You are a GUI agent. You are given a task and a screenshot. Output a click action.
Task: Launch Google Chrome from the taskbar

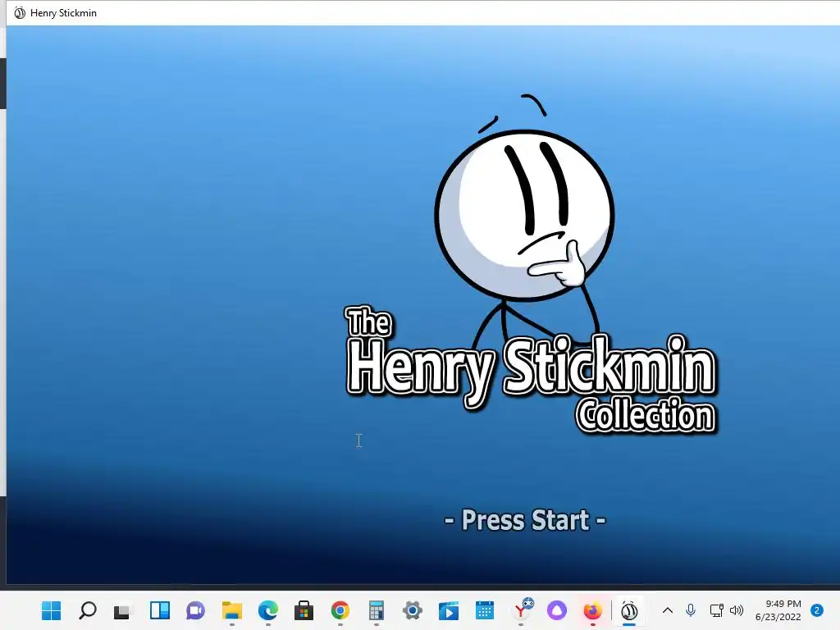pyautogui.click(x=340, y=610)
